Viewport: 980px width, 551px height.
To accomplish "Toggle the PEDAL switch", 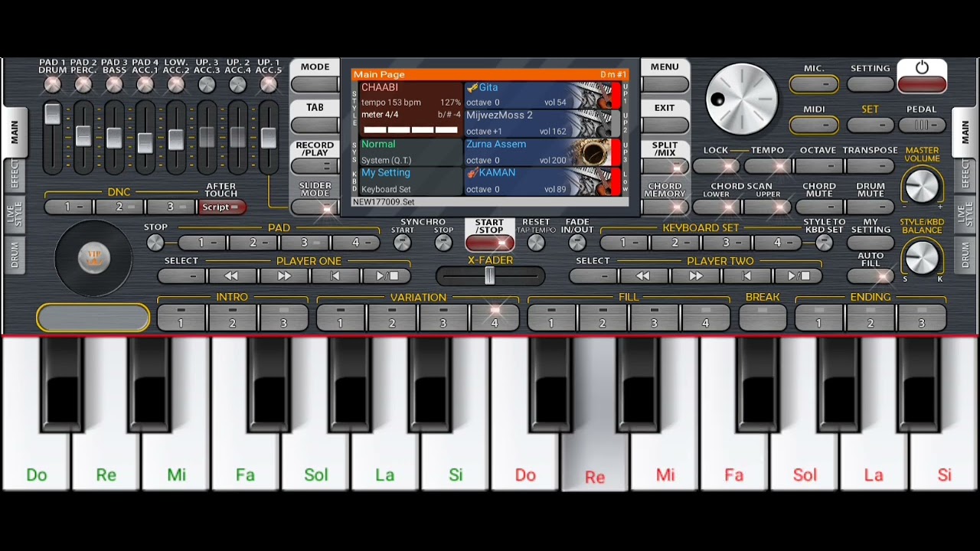I will click(x=922, y=125).
